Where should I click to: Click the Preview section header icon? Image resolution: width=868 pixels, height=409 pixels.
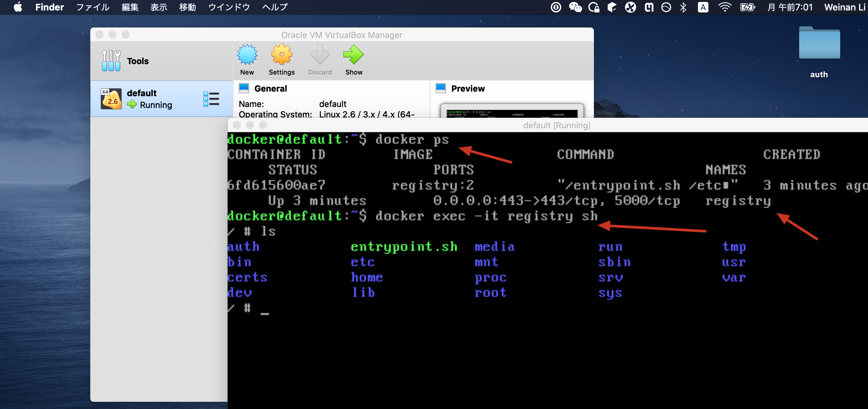click(x=441, y=88)
